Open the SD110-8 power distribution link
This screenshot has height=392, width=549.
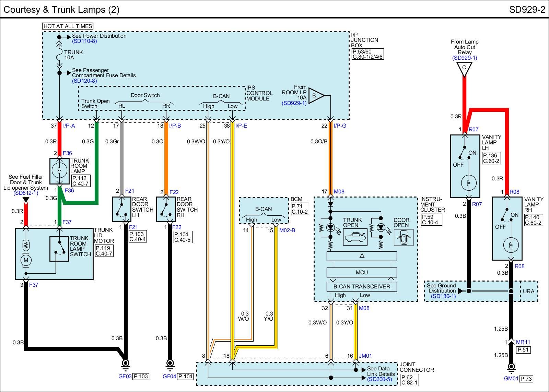[84, 41]
